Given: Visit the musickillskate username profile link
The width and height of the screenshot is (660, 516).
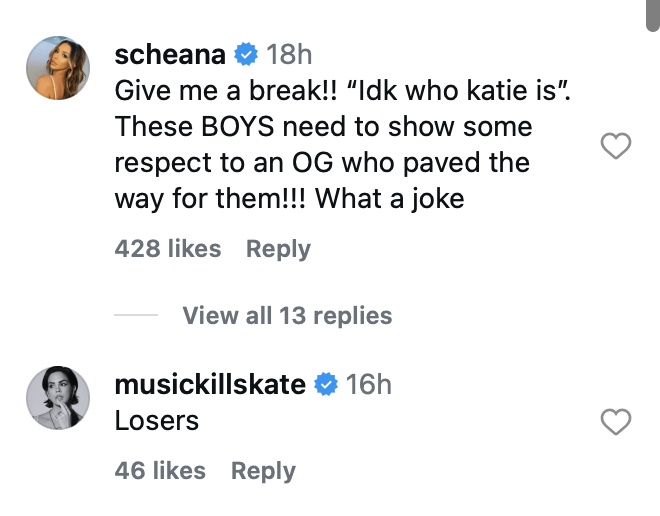Looking at the screenshot, I should pyautogui.click(x=210, y=384).
